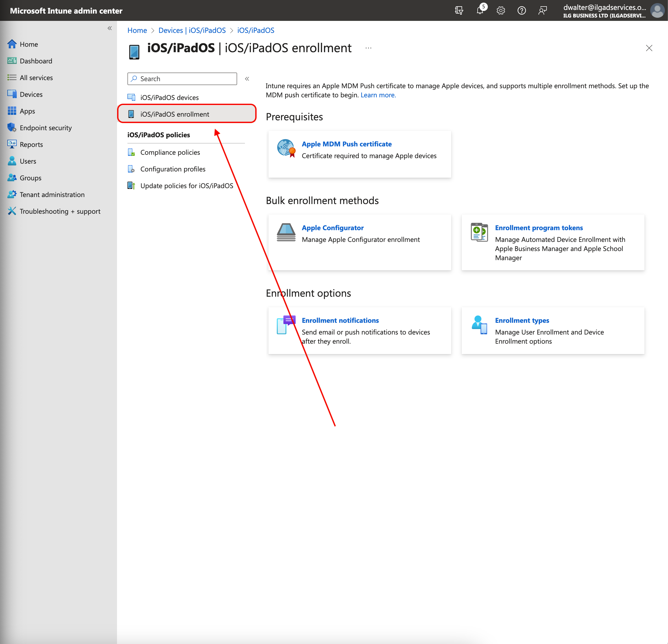Image resolution: width=668 pixels, height=644 pixels.
Task: Click the Apple Configurator icon
Action: pyautogui.click(x=286, y=232)
